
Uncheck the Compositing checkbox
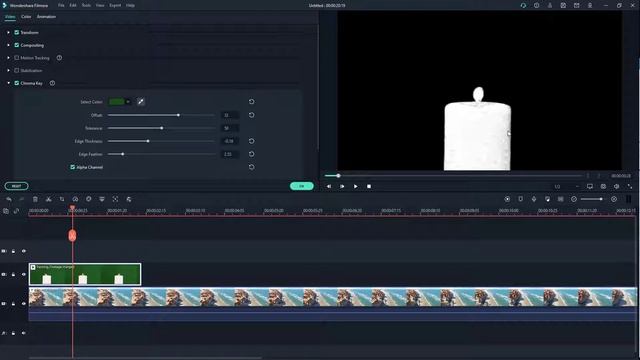point(17,45)
